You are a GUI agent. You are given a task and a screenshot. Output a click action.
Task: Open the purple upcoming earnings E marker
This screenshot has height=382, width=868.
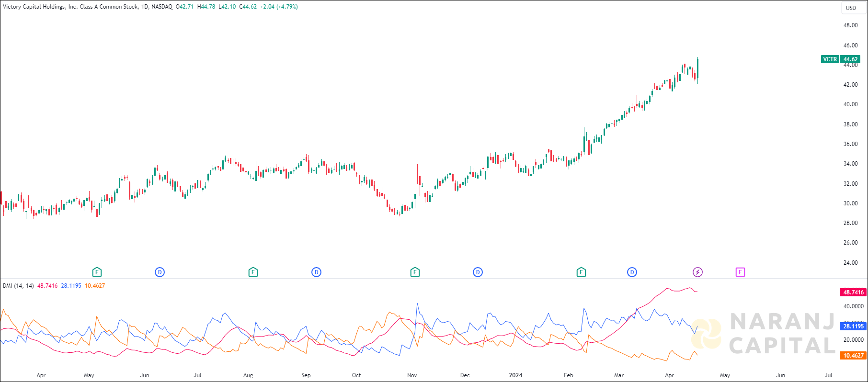point(740,272)
